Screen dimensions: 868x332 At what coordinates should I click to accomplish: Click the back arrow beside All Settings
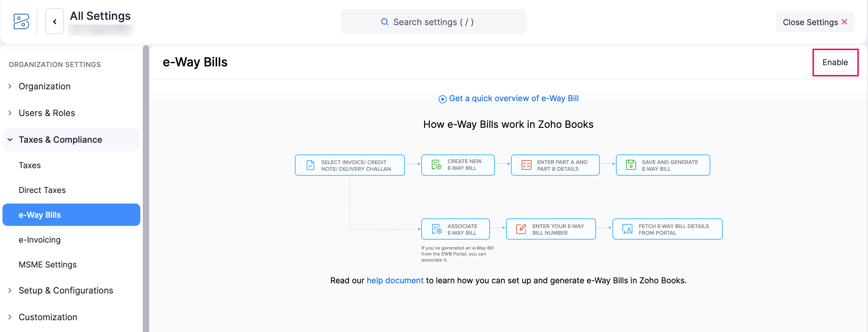pyautogui.click(x=54, y=21)
